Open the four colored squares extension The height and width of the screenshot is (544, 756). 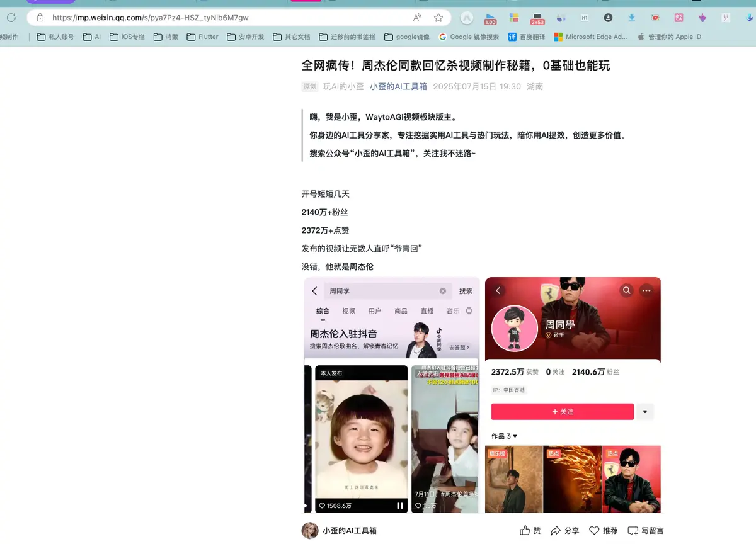tap(514, 18)
